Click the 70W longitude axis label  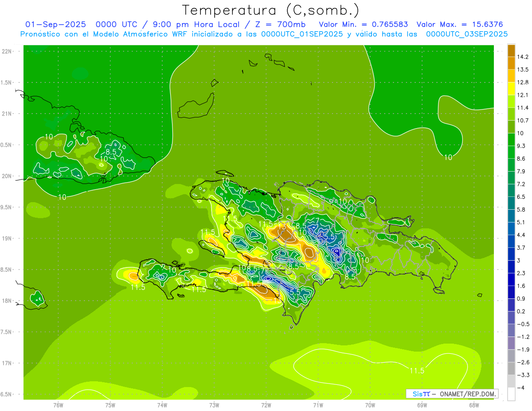(370, 405)
